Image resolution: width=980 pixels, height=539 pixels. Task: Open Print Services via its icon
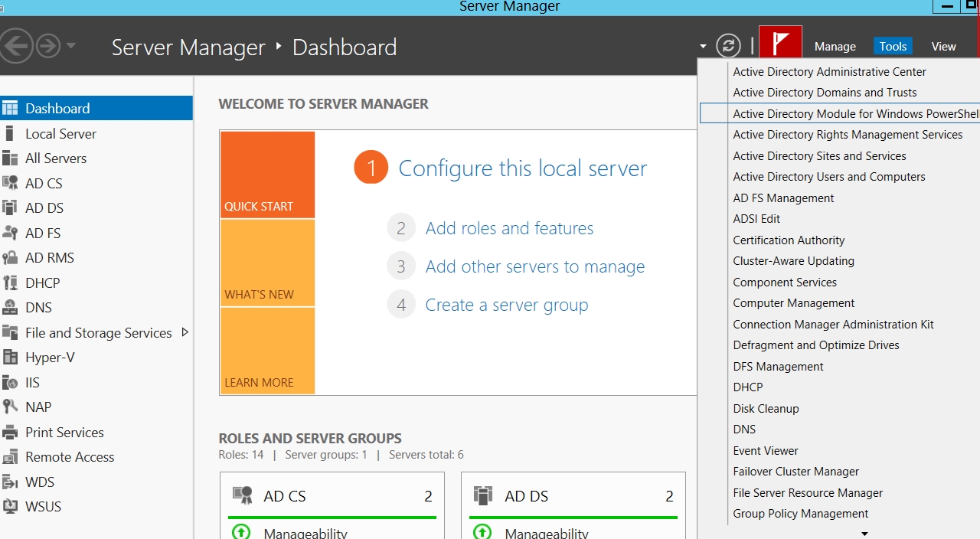pos(10,433)
